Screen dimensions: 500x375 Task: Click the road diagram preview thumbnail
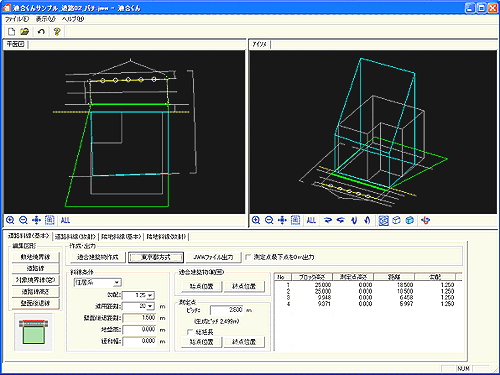(x=33, y=332)
